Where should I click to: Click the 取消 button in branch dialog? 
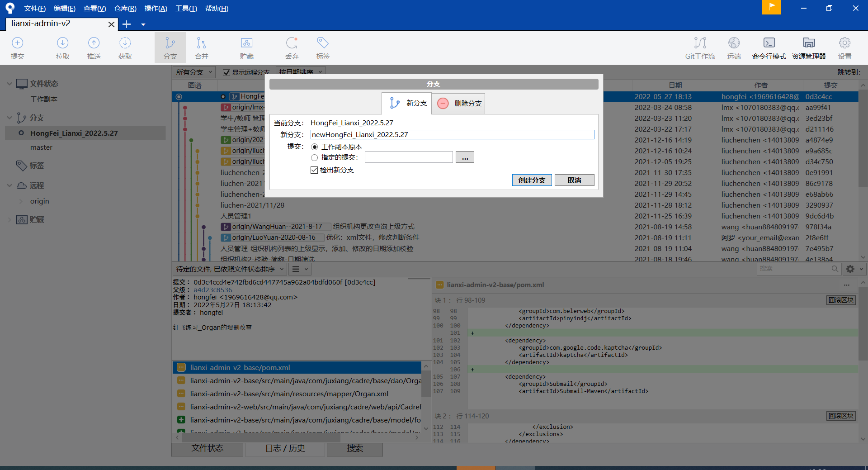[x=574, y=180]
